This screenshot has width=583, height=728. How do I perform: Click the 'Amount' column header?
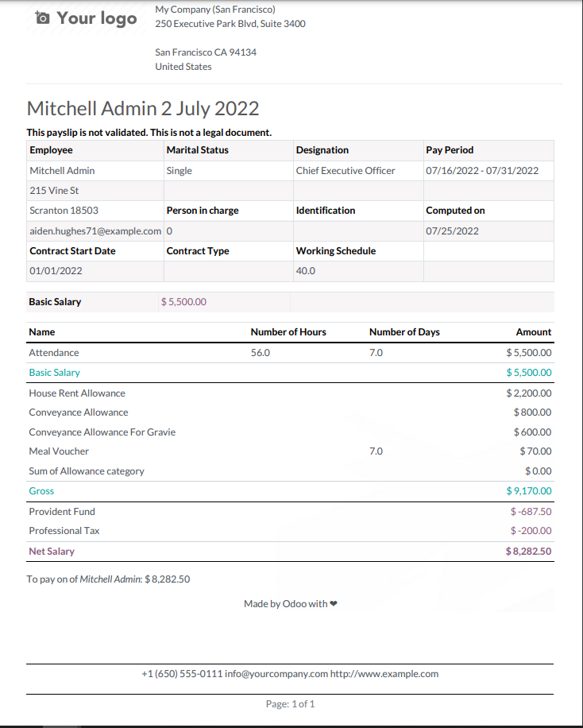tap(533, 332)
